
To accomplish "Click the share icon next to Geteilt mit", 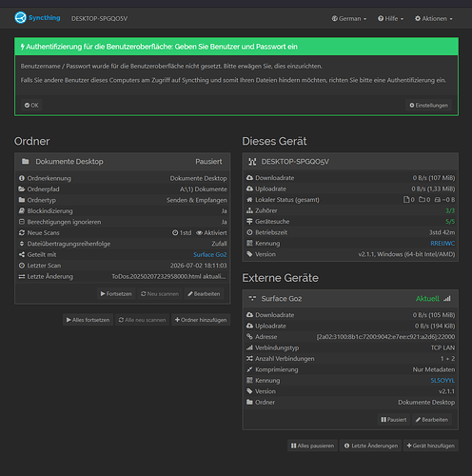I will point(22,254).
